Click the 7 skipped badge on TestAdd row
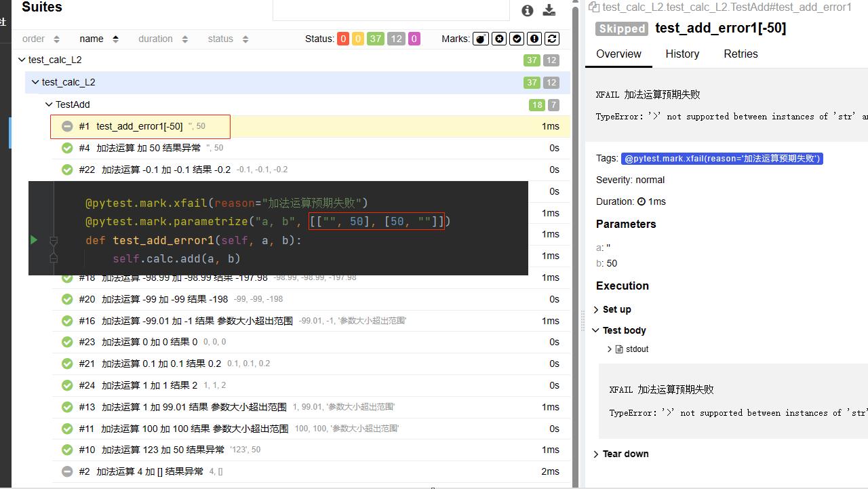 [x=553, y=104]
